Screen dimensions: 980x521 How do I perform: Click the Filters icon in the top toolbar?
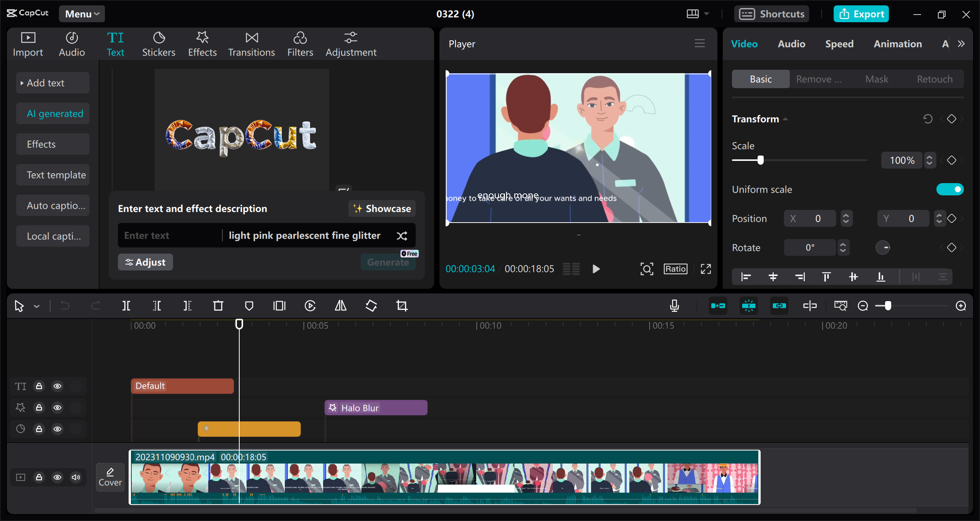(300, 43)
